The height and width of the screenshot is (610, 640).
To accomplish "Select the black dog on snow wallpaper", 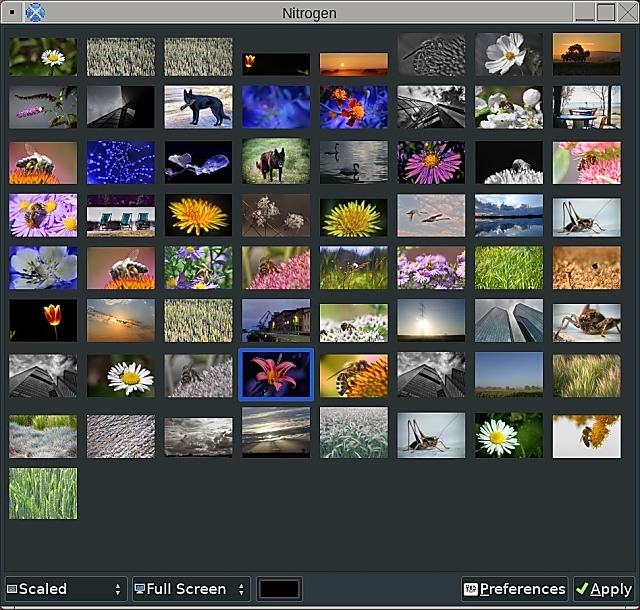I will (198, 107).
